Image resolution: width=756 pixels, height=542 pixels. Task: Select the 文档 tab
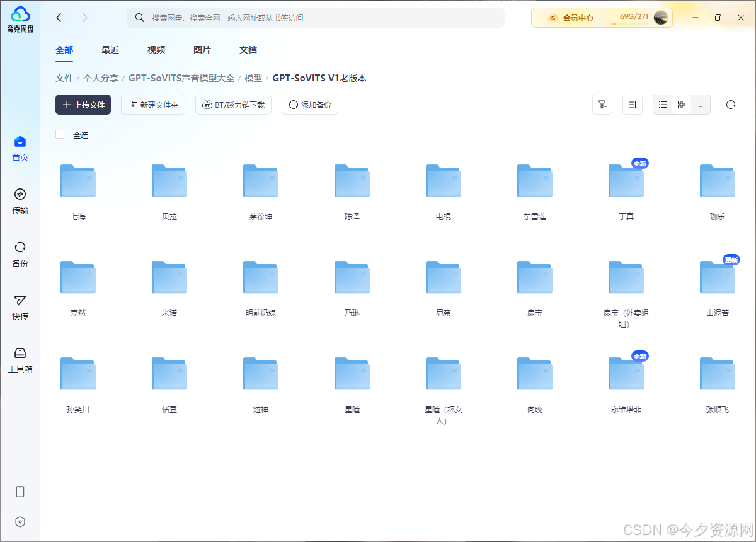pos(248,50)
